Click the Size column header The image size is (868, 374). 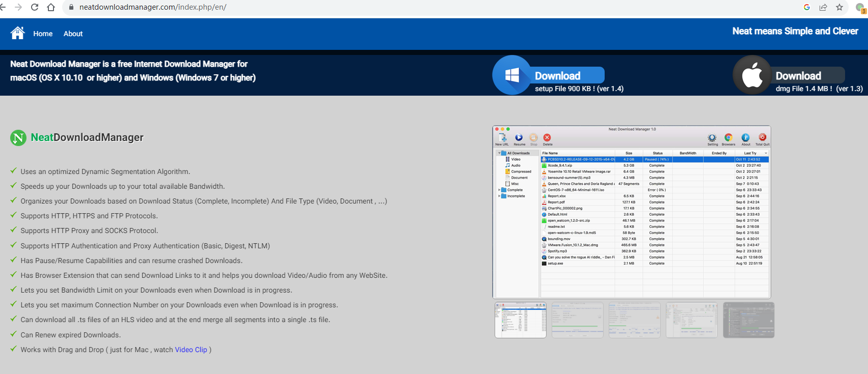coord(629,153)
